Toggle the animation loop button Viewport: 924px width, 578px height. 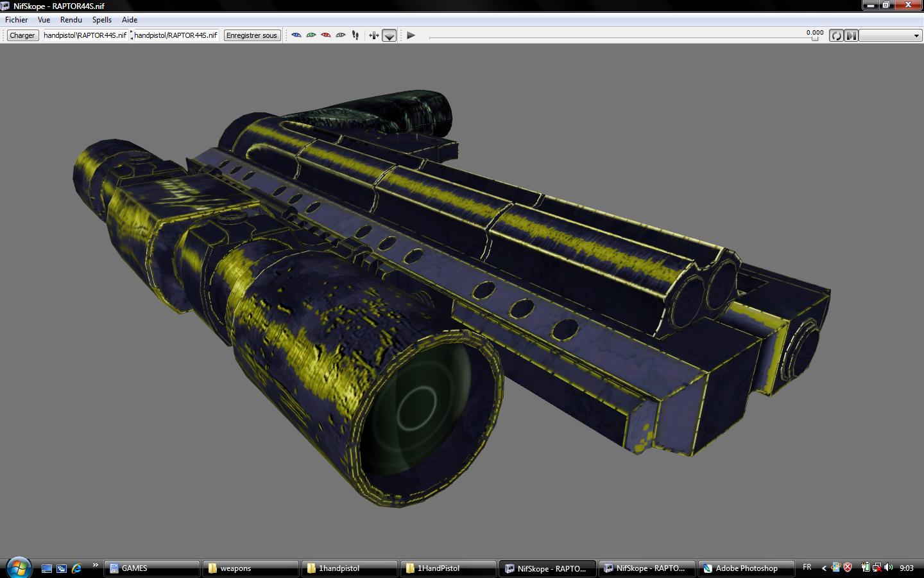(x=836, y=35)
